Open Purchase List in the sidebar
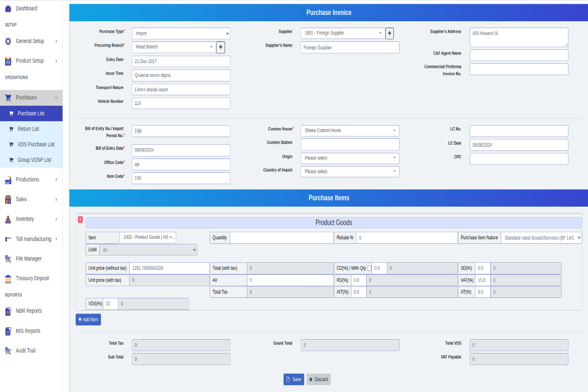This screenshot has width=588, height=392. click(x=31, y=114)
